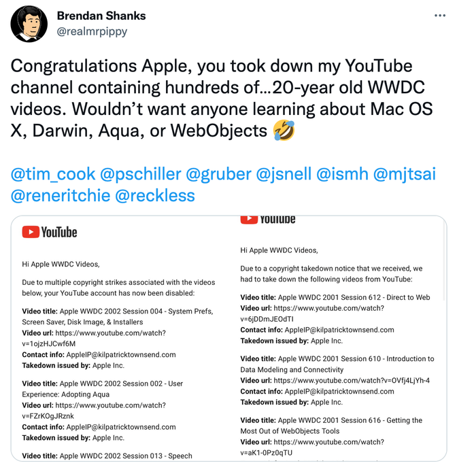Click the rolling-laughing emoji in tweet

(284, 131)
